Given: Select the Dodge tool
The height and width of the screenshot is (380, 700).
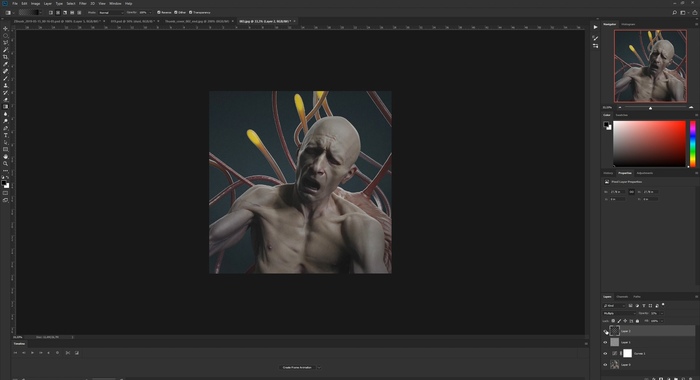Looking at the screenshot, I should point(5,121).
